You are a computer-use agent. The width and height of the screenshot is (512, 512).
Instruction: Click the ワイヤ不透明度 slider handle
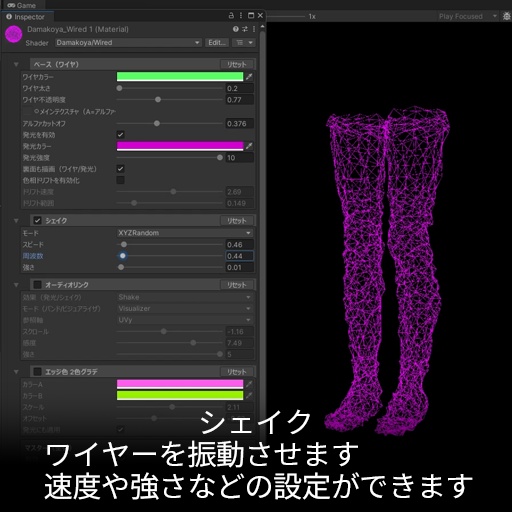click(x=158, y=99)
